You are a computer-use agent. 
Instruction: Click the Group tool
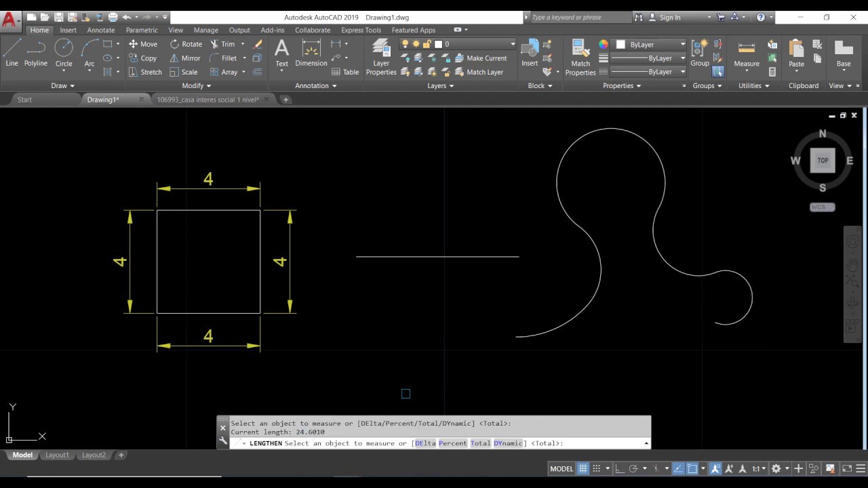tap(700, 53)
